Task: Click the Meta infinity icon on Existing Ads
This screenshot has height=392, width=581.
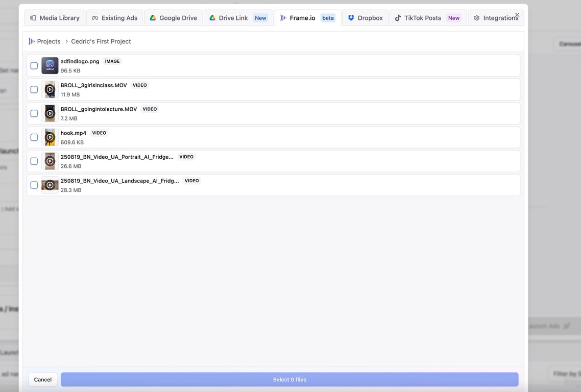Action: pyautogui.click(x=95, y=18)
